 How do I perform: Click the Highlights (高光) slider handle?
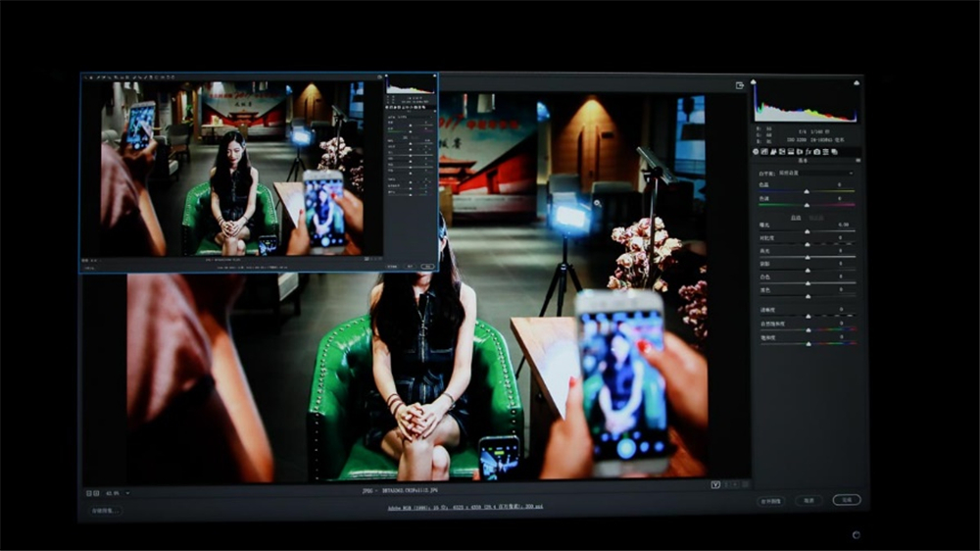(x=808, y=258)
